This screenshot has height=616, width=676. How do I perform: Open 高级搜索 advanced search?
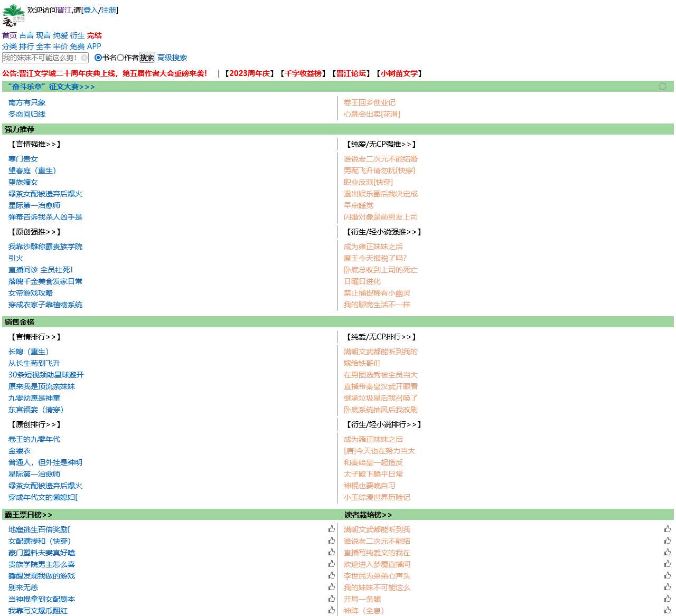point(172,58)
